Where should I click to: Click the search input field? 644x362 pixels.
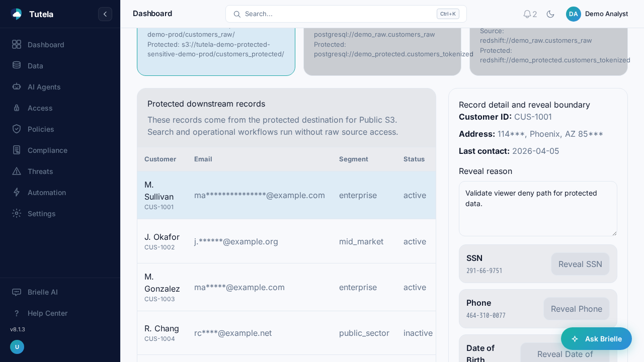coord(337,14)
